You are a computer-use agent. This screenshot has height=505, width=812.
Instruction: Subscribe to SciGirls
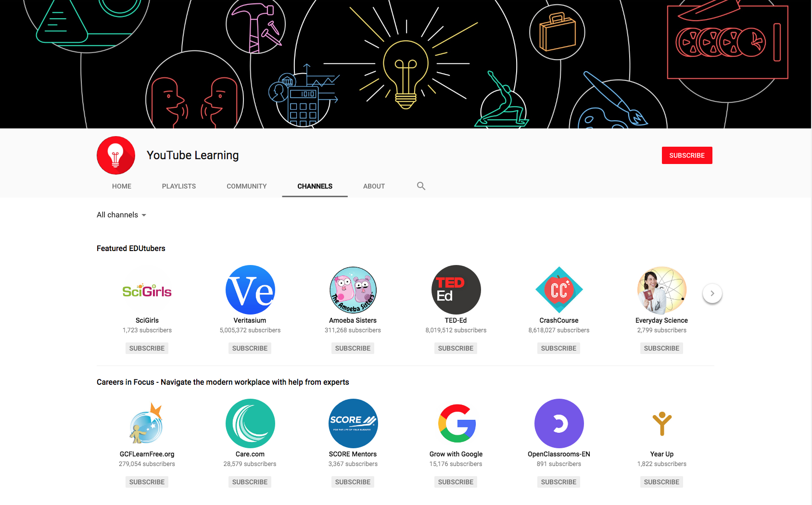point(147,348)
